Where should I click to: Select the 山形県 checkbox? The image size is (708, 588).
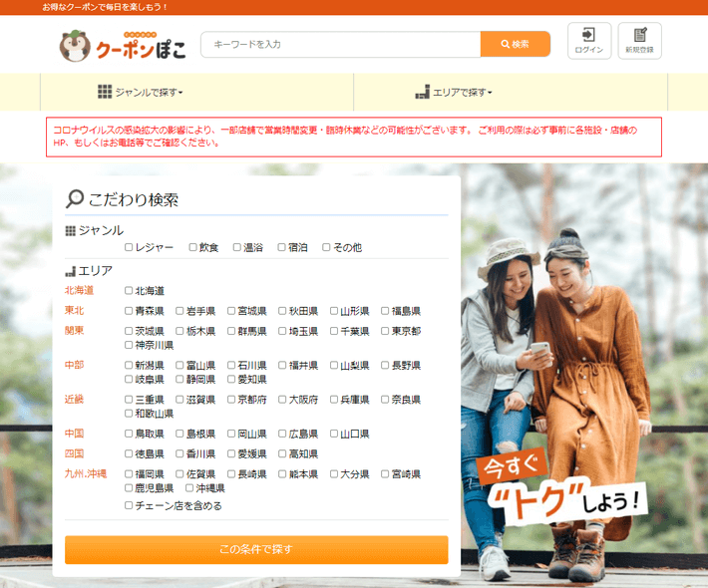coord(334,311)
